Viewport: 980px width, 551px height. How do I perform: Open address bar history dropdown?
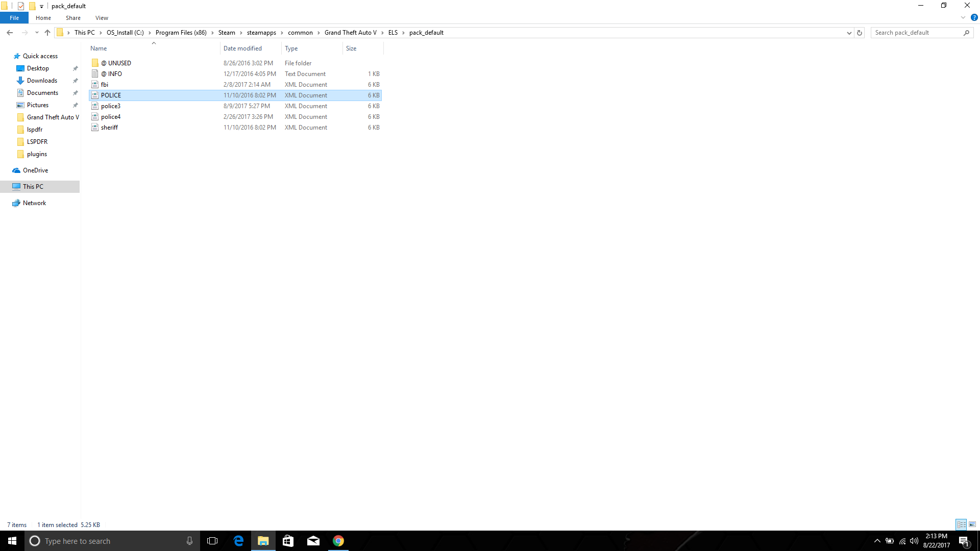[x=849, y=33]
